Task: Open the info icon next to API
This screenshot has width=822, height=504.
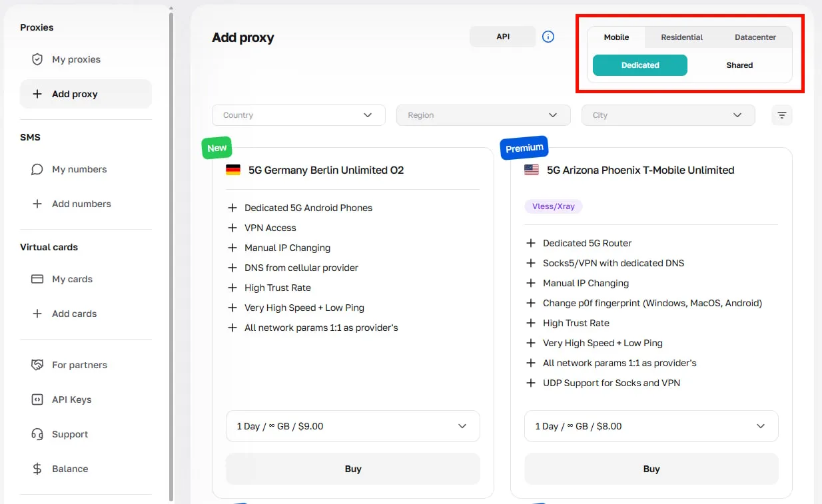Action: tap(548, 37)
